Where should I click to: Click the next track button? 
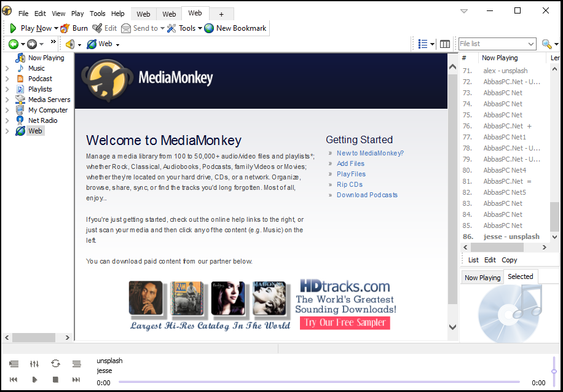(x=76, y=380)
